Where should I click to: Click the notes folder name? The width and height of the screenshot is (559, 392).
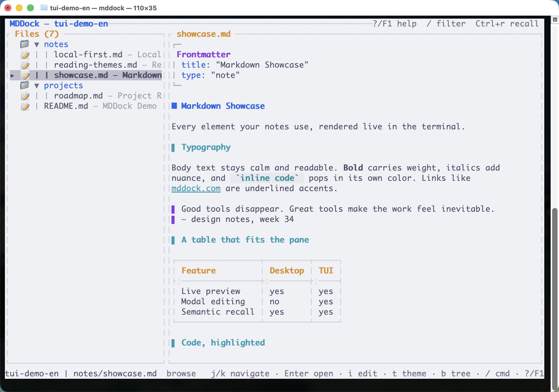pos(56,44)
